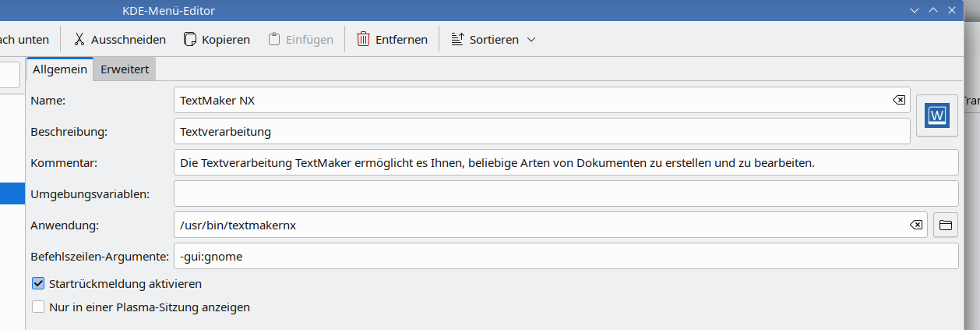The height and width of the screenshot is (330, 980).
Task: Click the 'nach unten' toolbar button
Action: (25, 39)
